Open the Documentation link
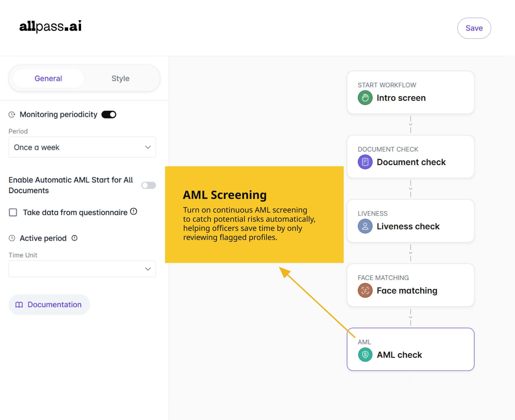Image resolution: width=515 pixels, height=420 pixels. click(x=49, y=305)
